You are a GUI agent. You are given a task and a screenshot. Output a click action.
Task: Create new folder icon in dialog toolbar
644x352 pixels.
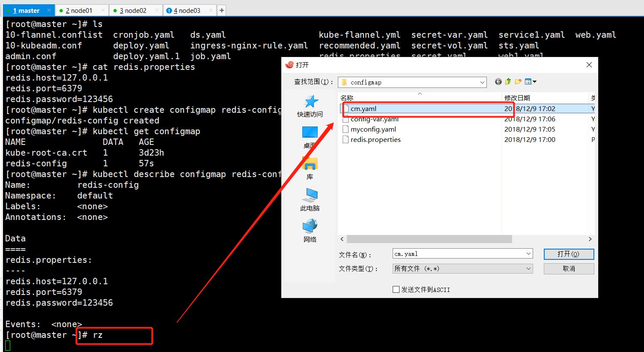(x=518, y=82)
